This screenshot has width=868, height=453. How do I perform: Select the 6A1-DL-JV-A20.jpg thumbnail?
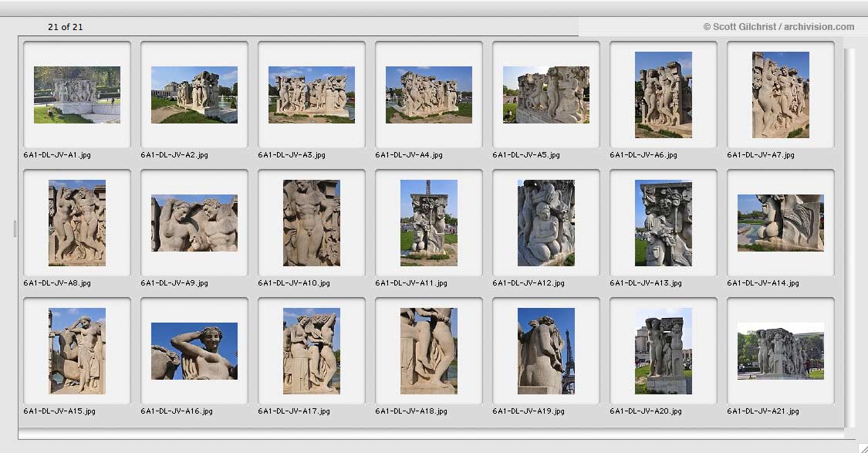664,351
